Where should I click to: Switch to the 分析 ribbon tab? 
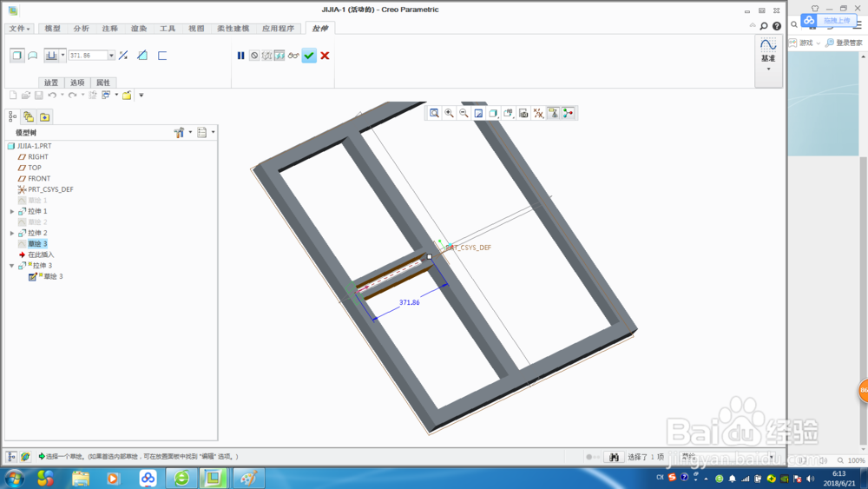tap(82, 29)
